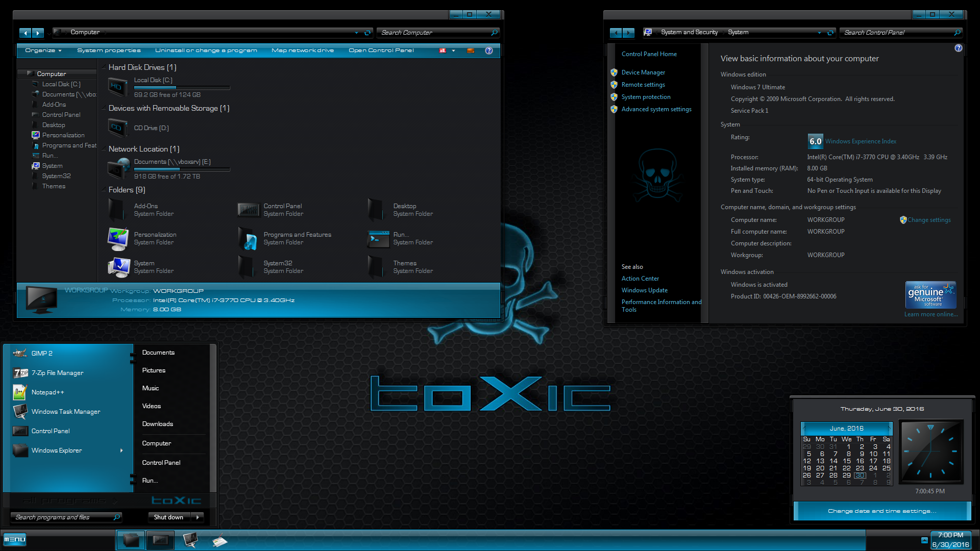Open the Shut down options arrow
This screenshot has height=551, width=980.
pyautogui.click(x=198, y=517)
